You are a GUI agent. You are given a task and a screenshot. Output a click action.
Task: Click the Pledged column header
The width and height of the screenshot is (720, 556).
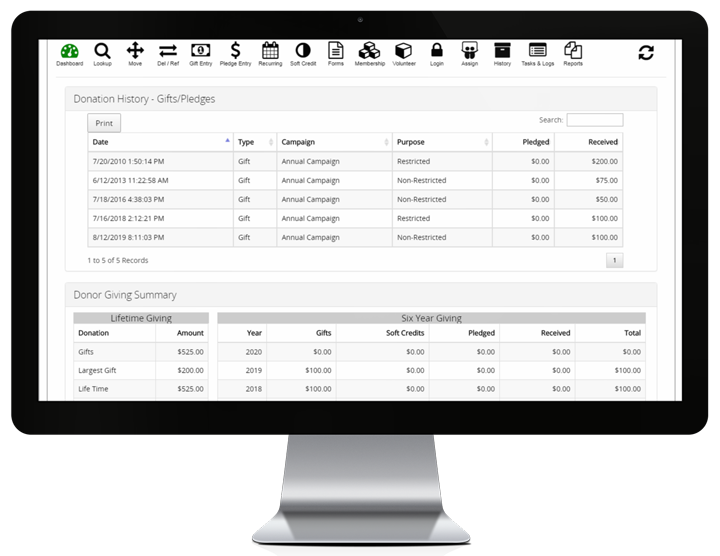(523, 142)
